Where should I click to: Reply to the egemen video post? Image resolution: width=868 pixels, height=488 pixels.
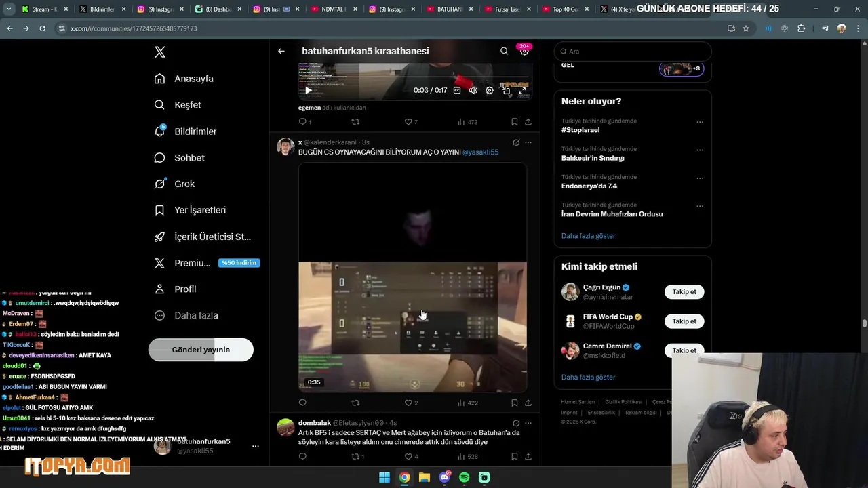(304, 122)
